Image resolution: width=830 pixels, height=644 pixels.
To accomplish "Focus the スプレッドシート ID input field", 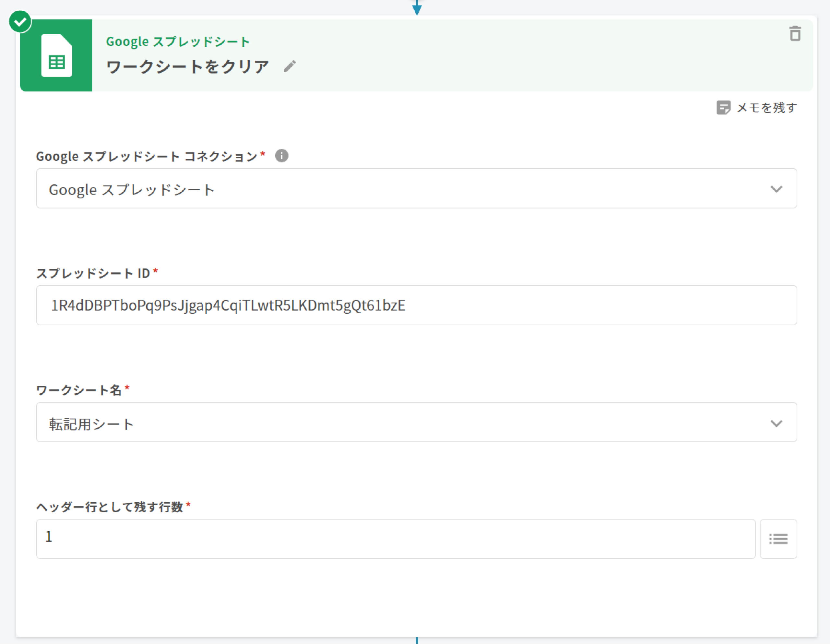I will tap(416, 305).
